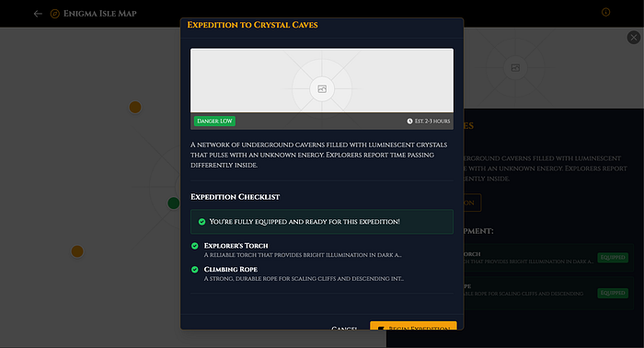
Task: Click the compass icon beside Enigma Isle Map
Action: tap(54, 14)
